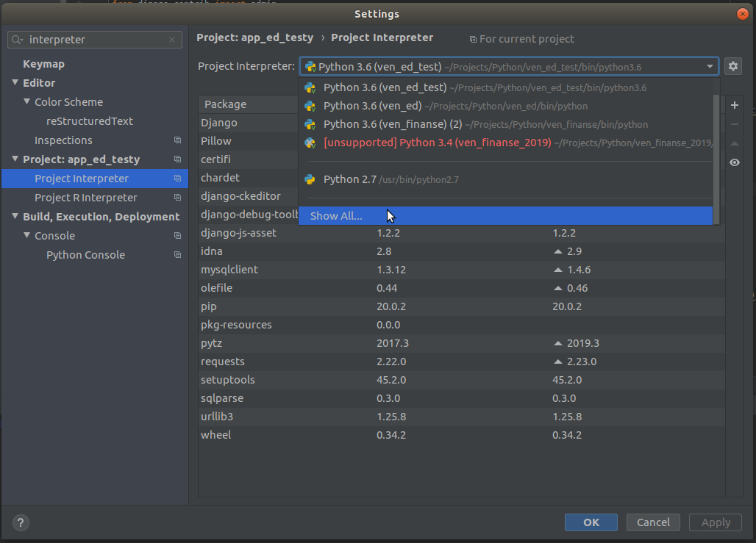Image resolution: width=756 pixels, height=543 pixels.
Task: Click the interpreter dropdown arrow
Action: tap(710, 66)
